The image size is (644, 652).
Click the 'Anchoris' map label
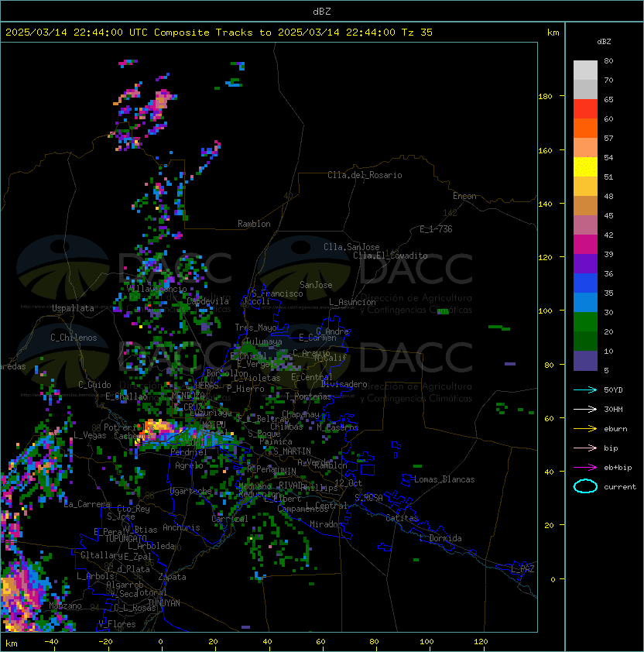(181, 527)
